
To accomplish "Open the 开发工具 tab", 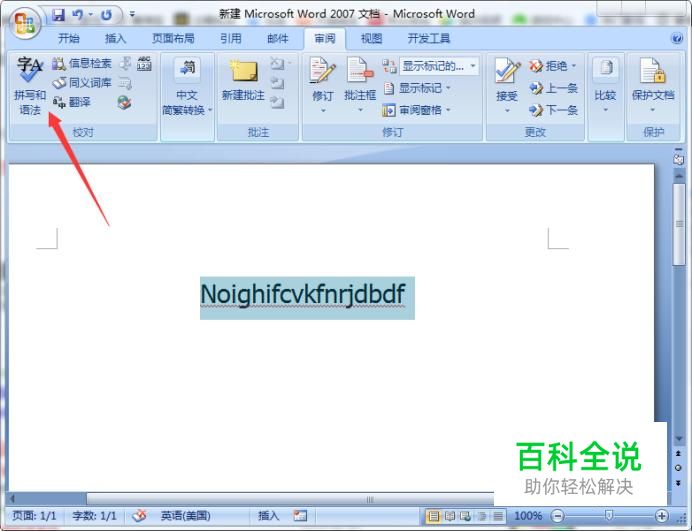I will pos(429,39).
